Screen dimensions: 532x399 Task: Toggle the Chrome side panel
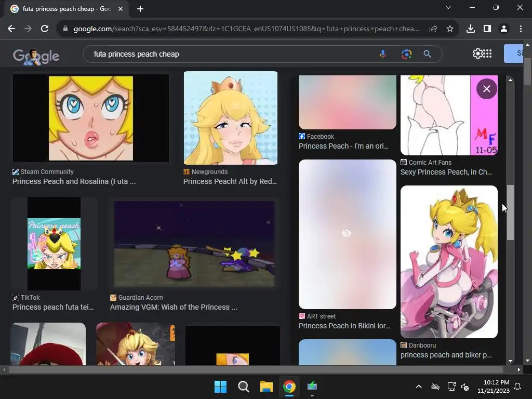(487, 29)
